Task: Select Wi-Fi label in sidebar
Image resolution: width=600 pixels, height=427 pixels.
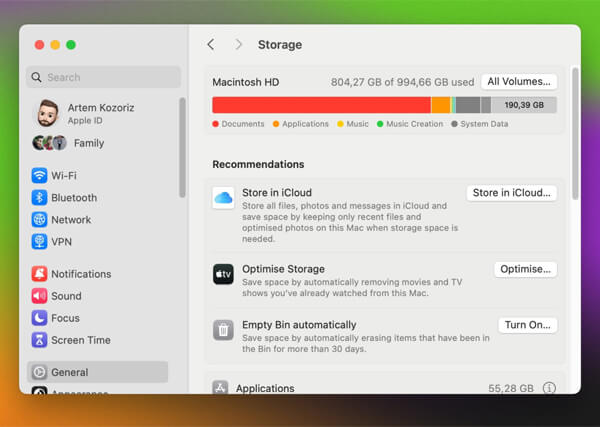Action: pyautogui.click(x=64, y=176)
